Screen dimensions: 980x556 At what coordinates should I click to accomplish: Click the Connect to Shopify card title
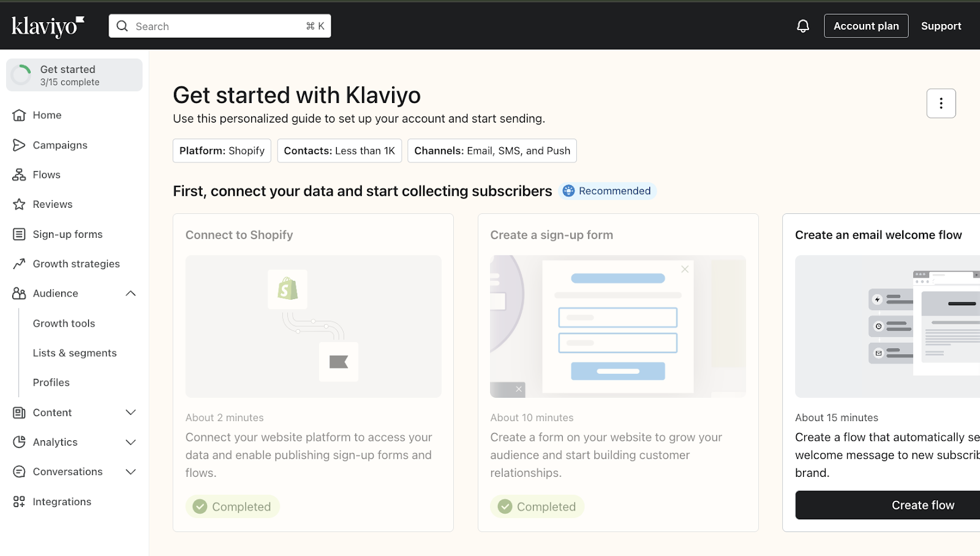239,235
